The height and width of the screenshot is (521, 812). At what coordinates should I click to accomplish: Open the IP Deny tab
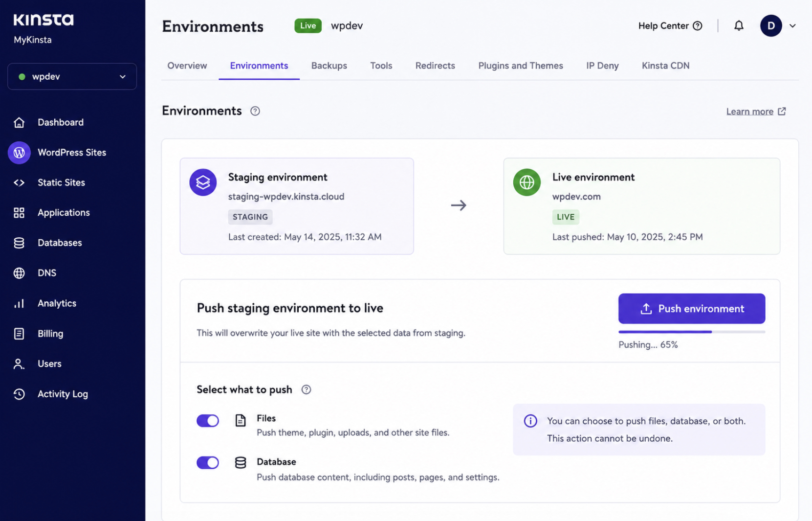[602, 66]
